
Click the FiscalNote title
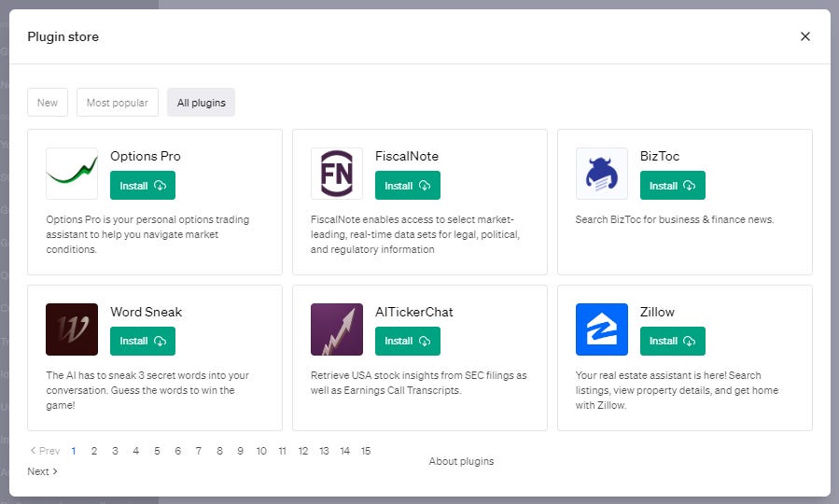tap(407, 156)
